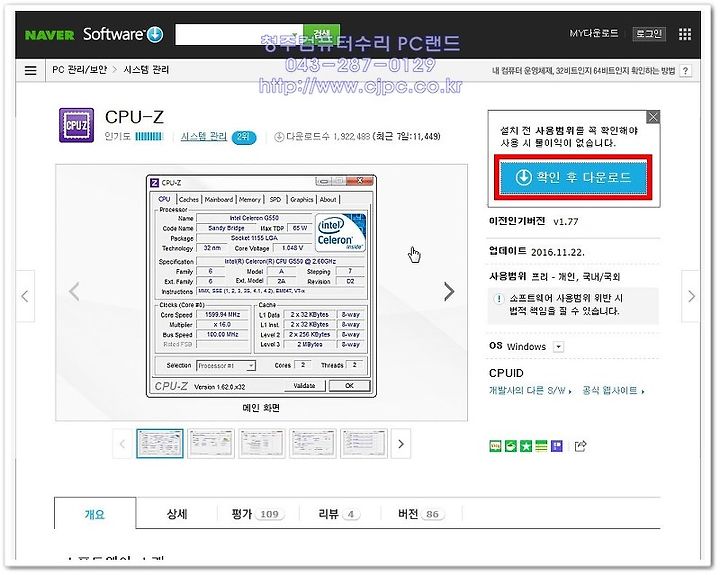Click the purple share service icon

pyautogui.click(x=557, y=446)
